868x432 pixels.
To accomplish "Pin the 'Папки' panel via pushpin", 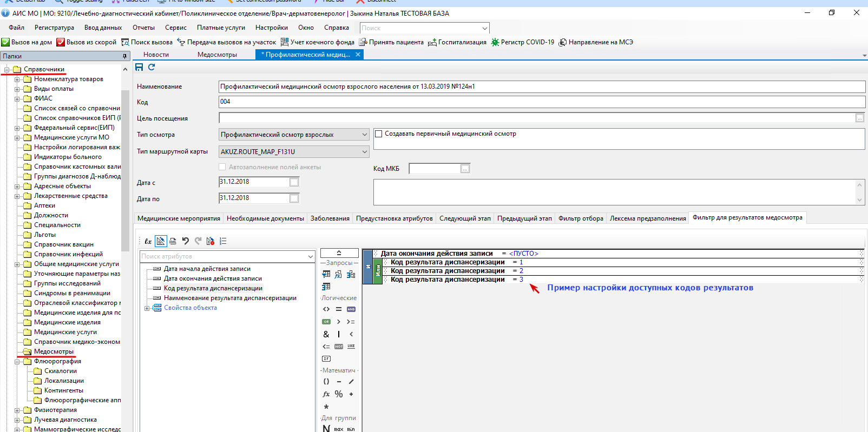I will (124, 56).
